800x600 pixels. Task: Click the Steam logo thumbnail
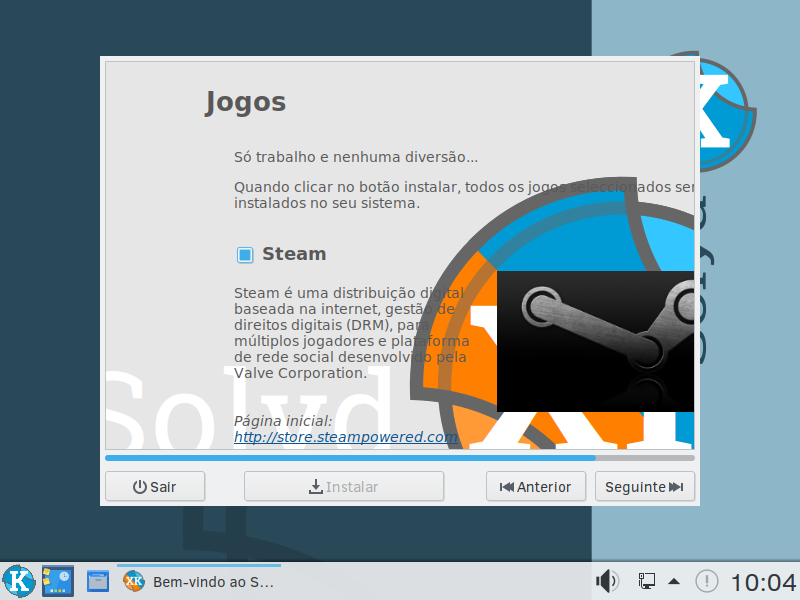tap(595, 341)
